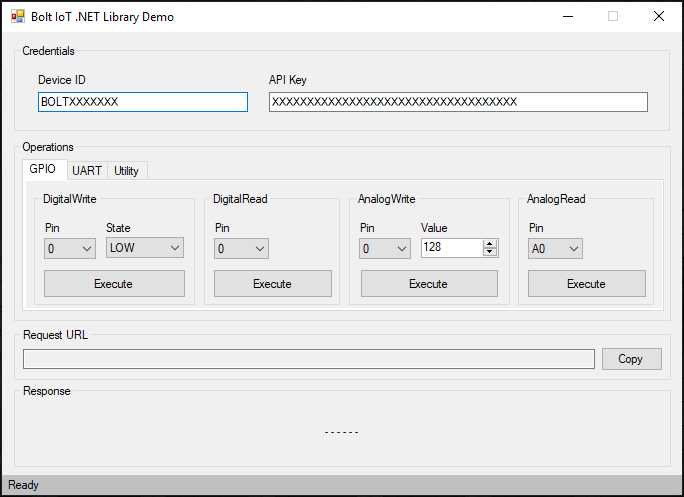Click the Response placeholder dashes
The height and width of the screenshot is (497, 684).
tap(342, 432)
